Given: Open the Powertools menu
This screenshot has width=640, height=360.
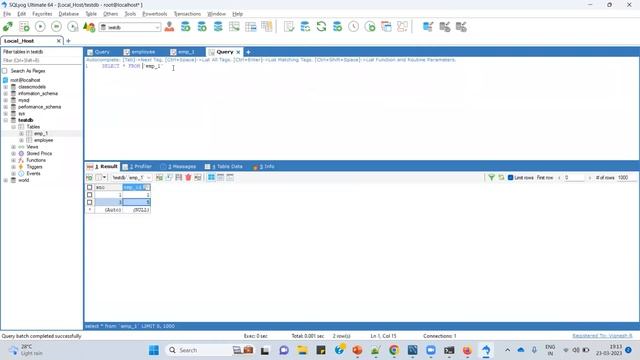Looking at the screenshot, I should [155, 14].
